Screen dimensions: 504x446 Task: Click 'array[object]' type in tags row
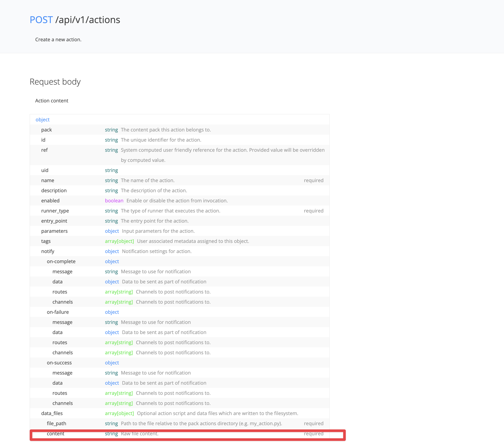(x=119, y=241)
